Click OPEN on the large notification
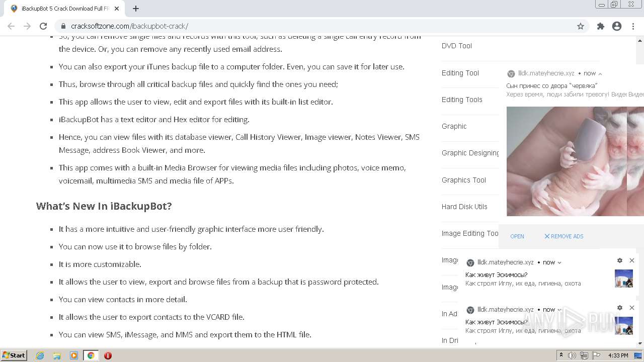This screenshot has height=362, width=644. coord(517,236)
